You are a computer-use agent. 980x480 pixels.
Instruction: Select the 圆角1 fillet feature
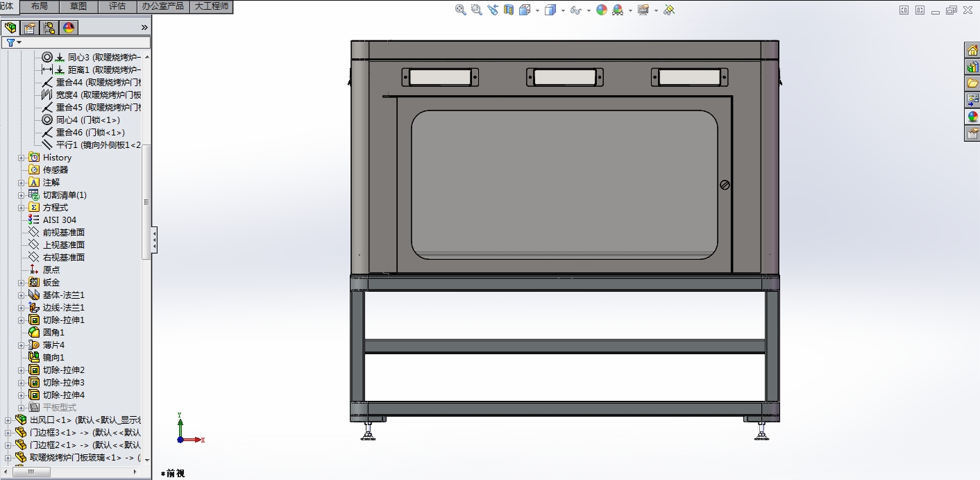(47, 332)
